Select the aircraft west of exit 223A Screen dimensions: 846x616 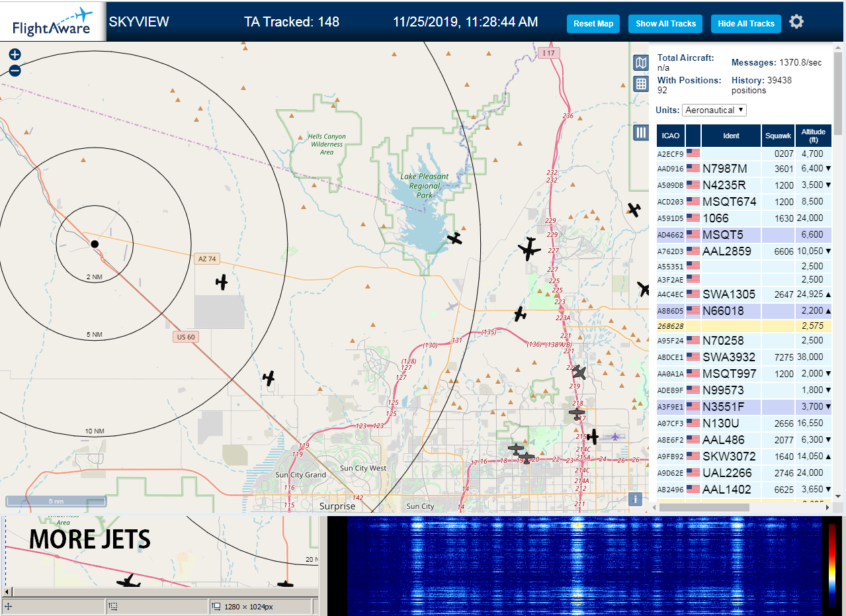[521, 314]
